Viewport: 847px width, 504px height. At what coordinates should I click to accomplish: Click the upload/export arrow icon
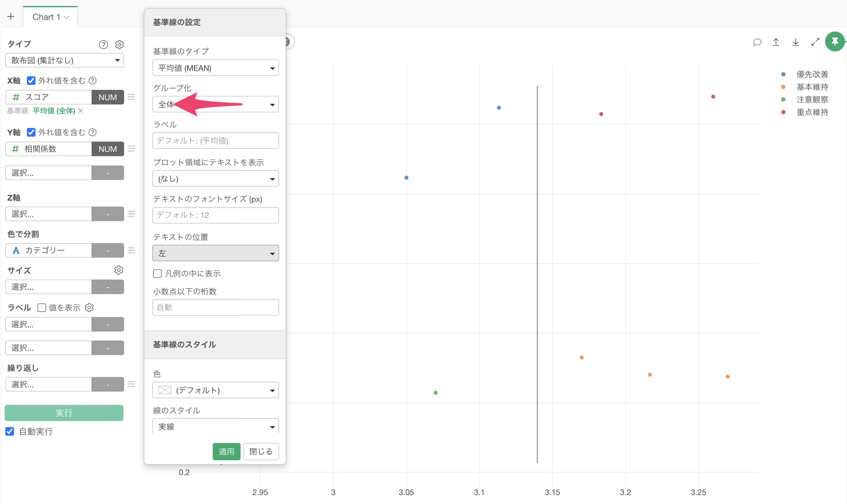[776, 42]
